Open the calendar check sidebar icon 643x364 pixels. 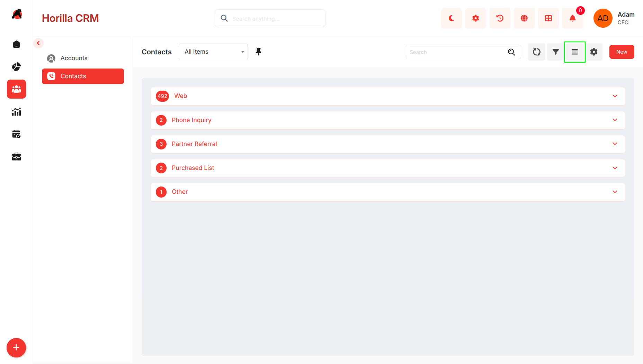pos(16,134)
